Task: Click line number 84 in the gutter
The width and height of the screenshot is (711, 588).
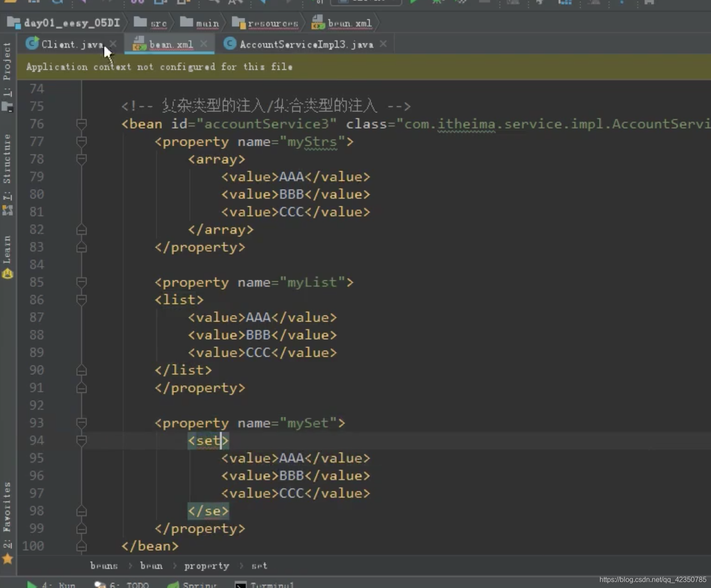Action: click(37, 265)
